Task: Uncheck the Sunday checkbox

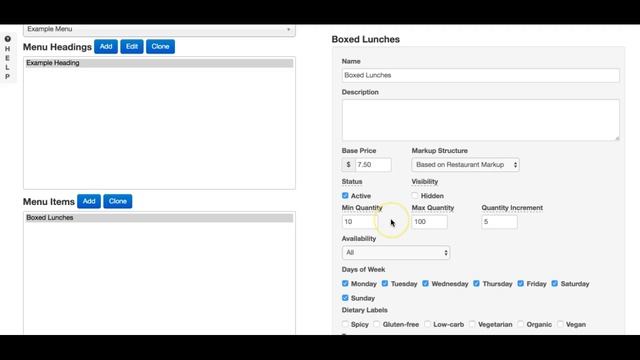Action: point(345,298)
